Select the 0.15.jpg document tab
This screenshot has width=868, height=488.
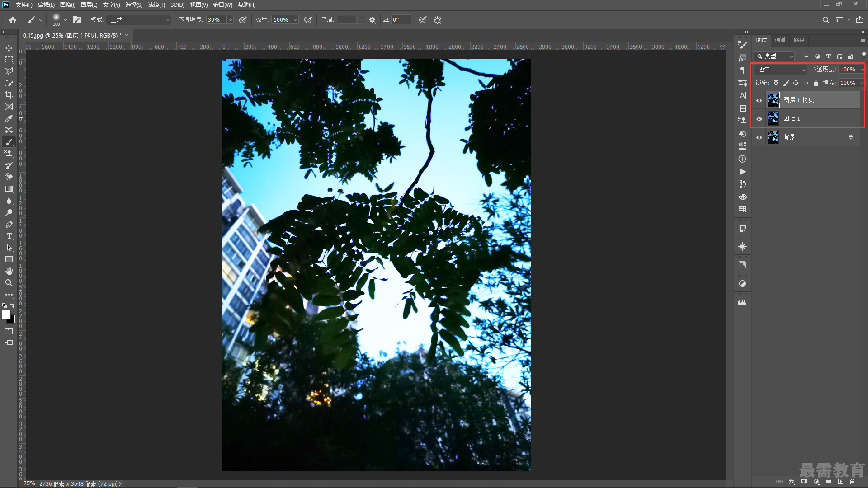click(x=72, y=35)
